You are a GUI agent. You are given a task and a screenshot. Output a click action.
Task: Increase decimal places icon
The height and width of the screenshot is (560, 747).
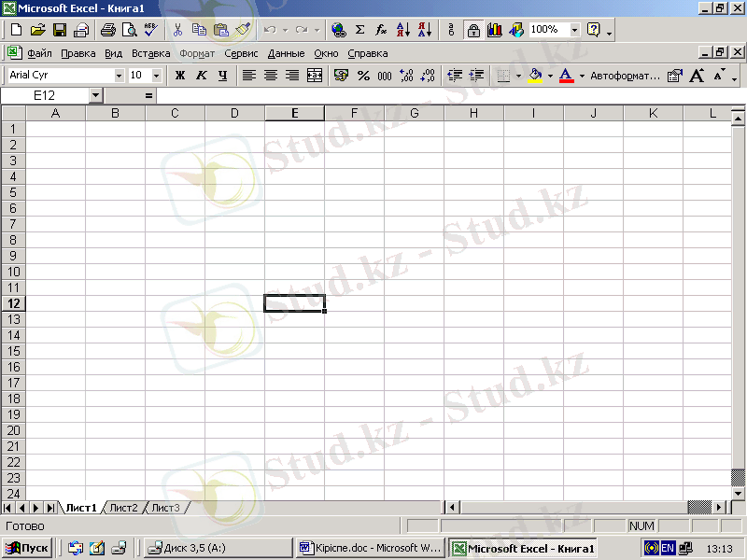click(406, 76)
